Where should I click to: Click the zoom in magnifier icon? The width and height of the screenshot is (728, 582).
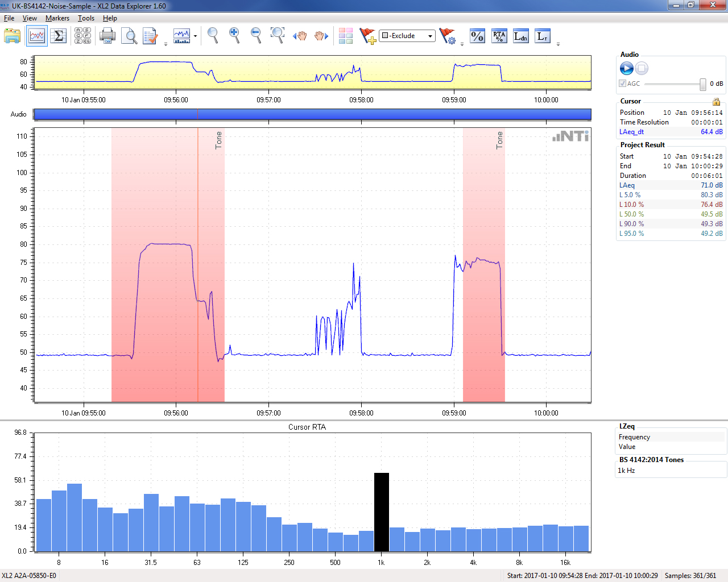coord(234,35)
